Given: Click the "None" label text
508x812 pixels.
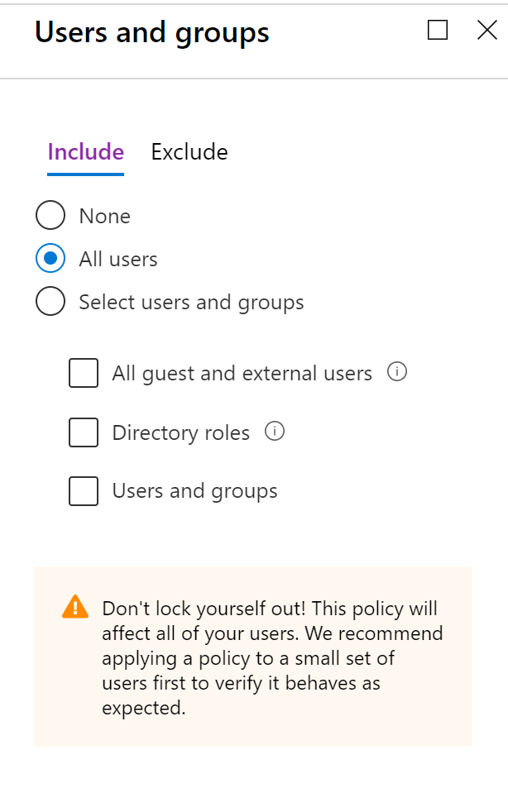Looking at the screenshot, I should click(105, 217).
